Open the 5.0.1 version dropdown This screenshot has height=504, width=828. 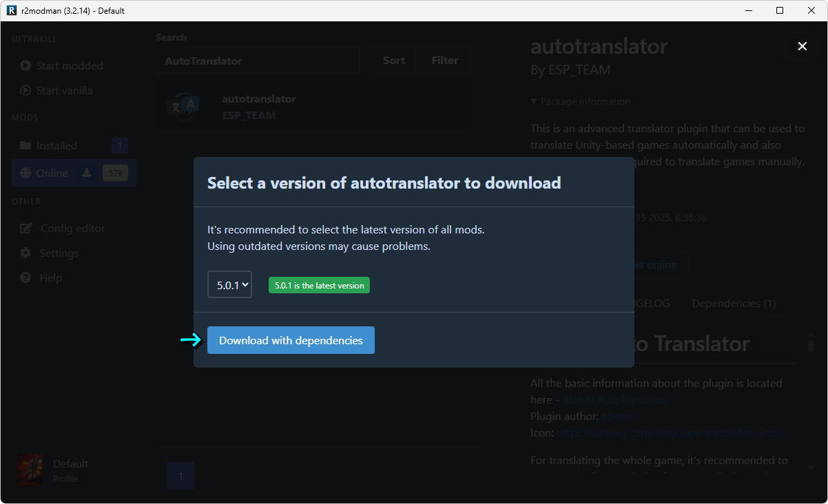[229, 284]
